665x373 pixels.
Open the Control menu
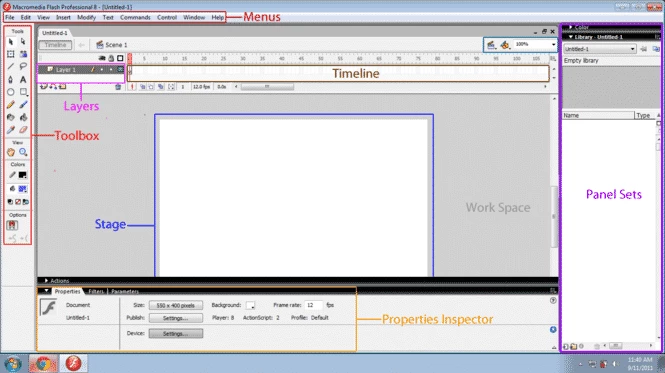[167, 17]
